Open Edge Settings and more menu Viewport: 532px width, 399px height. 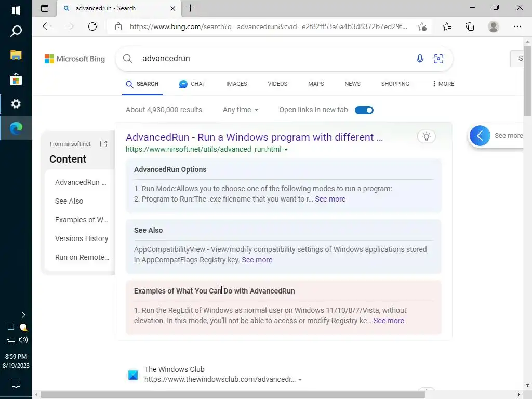pyautogui.click(x=517, y=26)
